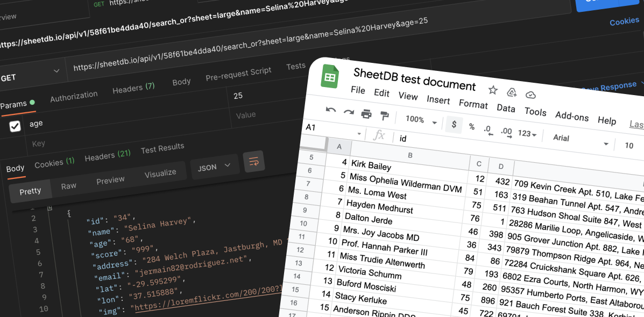Open the JSON response format dropdown

click(215, 167)
